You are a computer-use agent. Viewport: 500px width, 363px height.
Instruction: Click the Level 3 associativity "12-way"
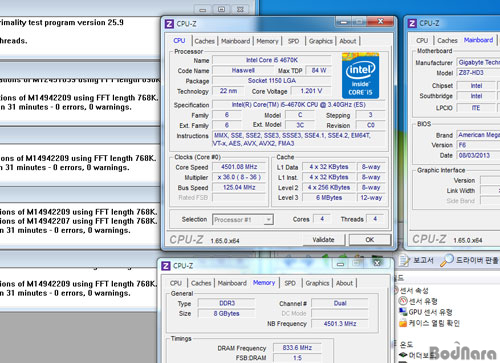pyautogui.click(x=371, y=198)
